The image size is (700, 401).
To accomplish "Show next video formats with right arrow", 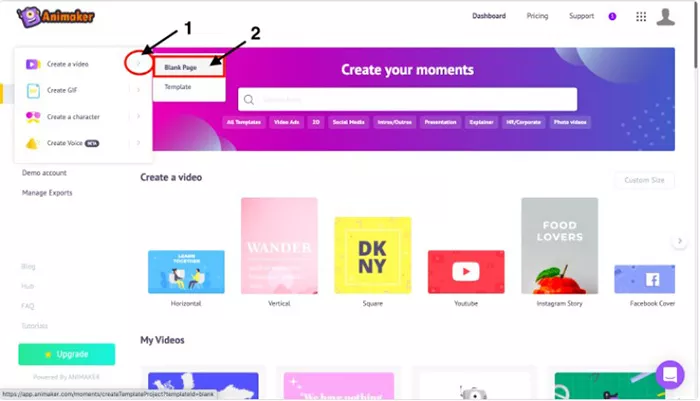I will pos(679,241).
